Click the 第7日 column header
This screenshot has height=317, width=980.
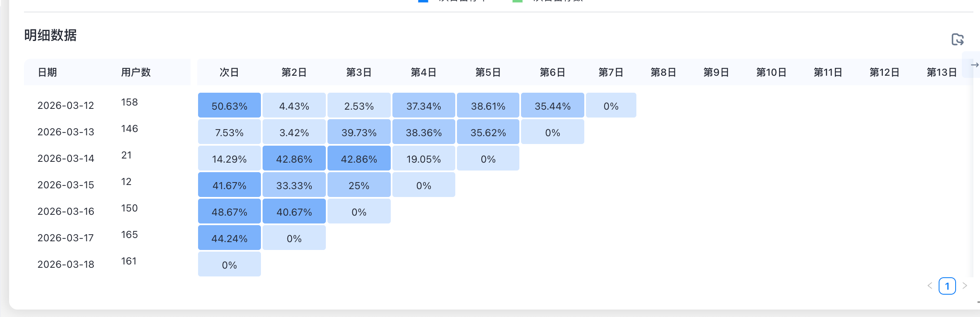(611, 72)
